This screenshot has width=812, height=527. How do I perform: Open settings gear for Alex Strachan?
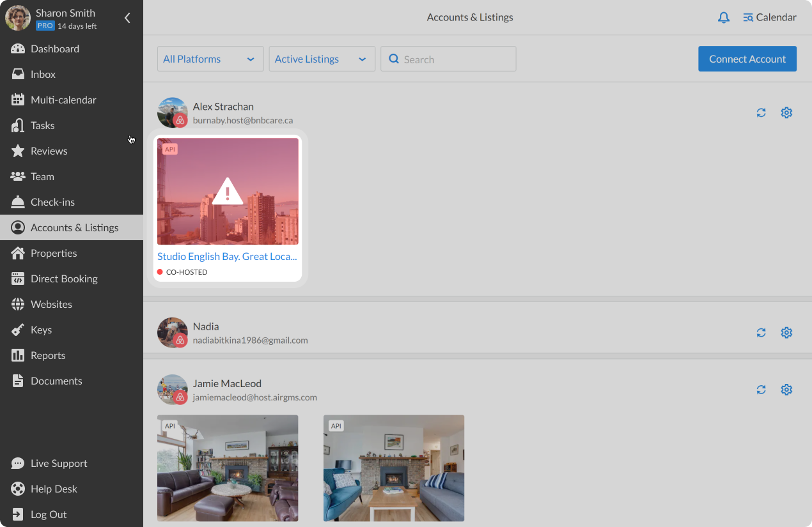(x=786, y=113)
